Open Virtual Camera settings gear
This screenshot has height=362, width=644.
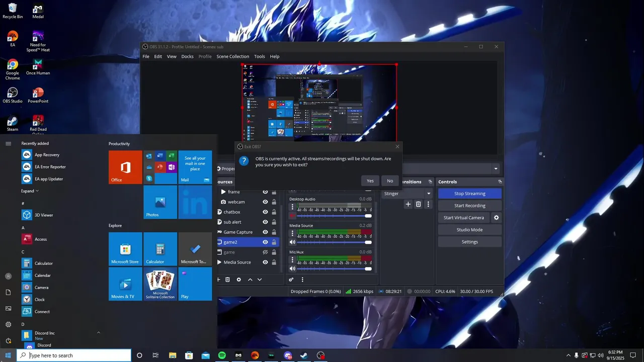click(x=496, y=218)
